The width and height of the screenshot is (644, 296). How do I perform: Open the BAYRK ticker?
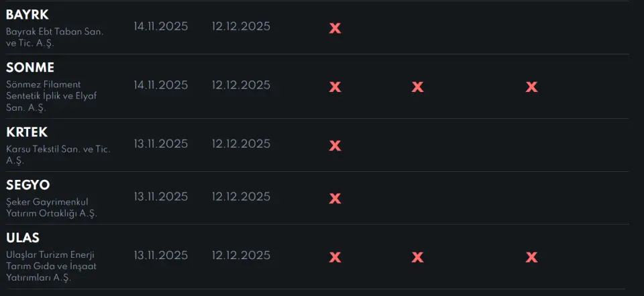click(28, 15)
